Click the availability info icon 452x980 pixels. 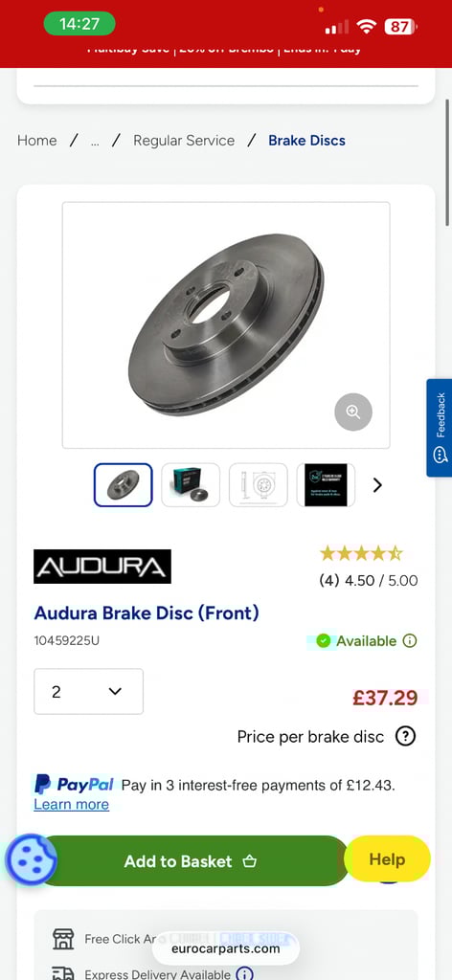click(410, 640)
